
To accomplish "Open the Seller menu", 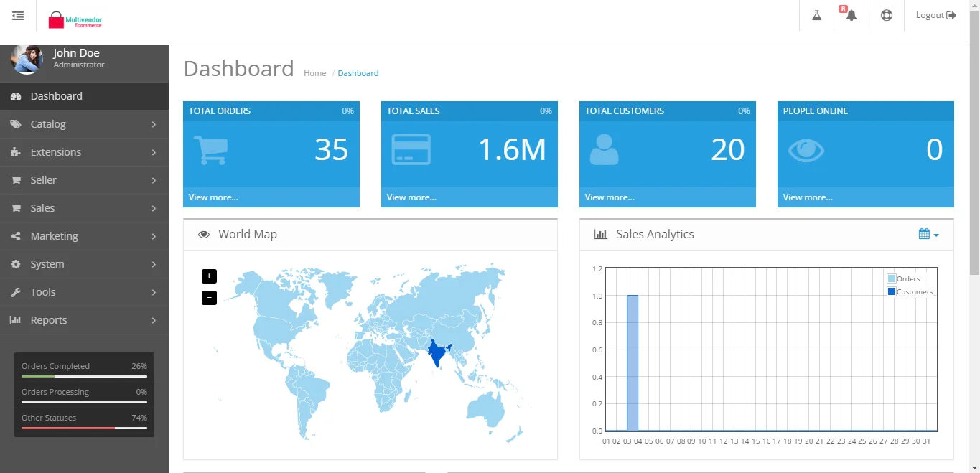I will point(84,180).
